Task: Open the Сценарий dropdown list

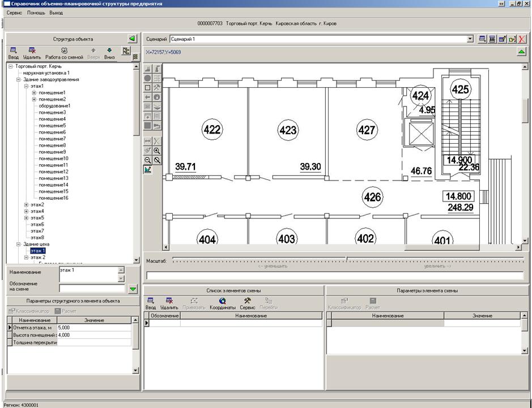Action: click(470, 39)
